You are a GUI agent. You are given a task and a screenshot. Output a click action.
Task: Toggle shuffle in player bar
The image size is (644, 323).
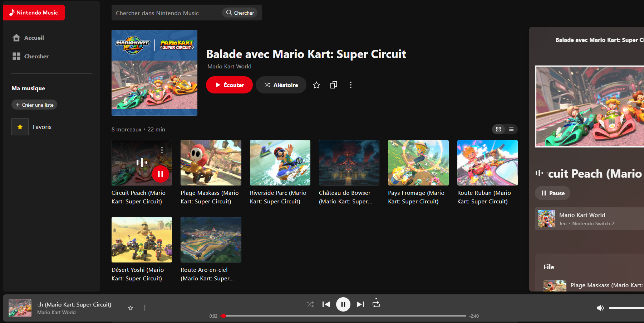coord(310,304)
